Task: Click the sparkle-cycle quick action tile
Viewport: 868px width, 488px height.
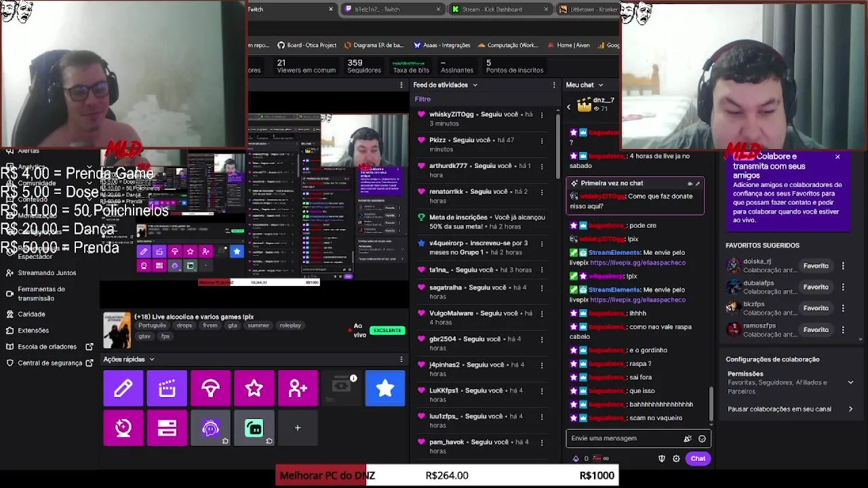Action: pyautogui.click(x=123, y=428)
